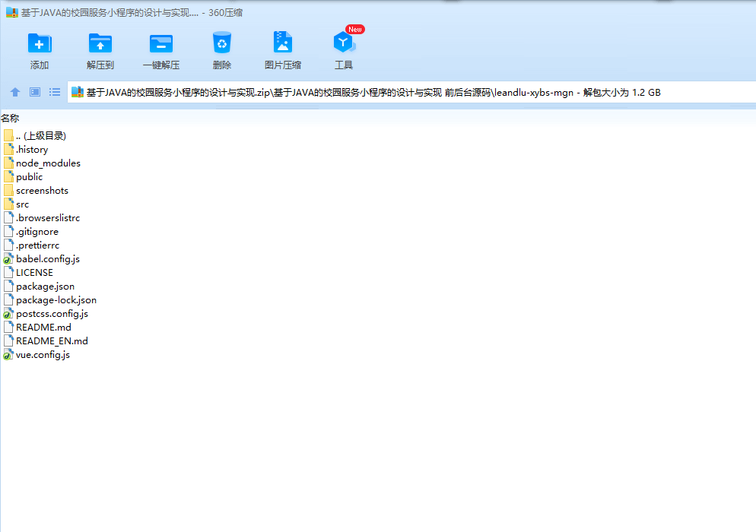
Task: Click the JS file icon beside postcss.config.js
Action: point(8,313)
